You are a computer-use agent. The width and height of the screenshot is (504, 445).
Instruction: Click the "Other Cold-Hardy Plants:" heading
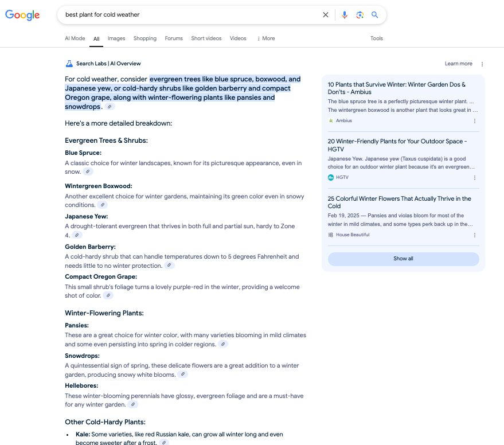[105, 422]
